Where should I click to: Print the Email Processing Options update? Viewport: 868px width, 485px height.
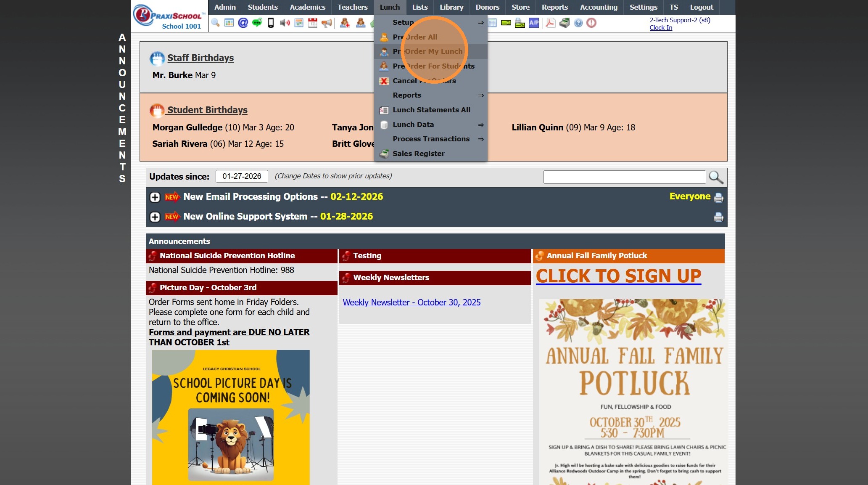[x=719, y=197]
